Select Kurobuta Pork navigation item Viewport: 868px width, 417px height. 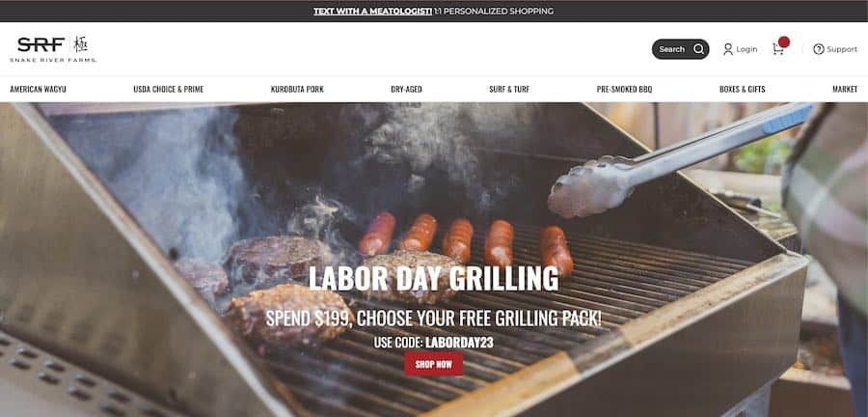tap(297, 89)
